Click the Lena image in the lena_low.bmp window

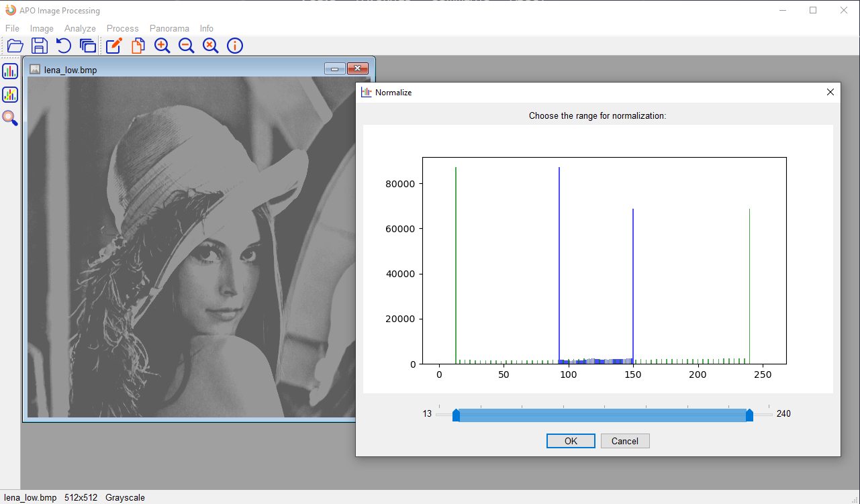pos(190,247)
